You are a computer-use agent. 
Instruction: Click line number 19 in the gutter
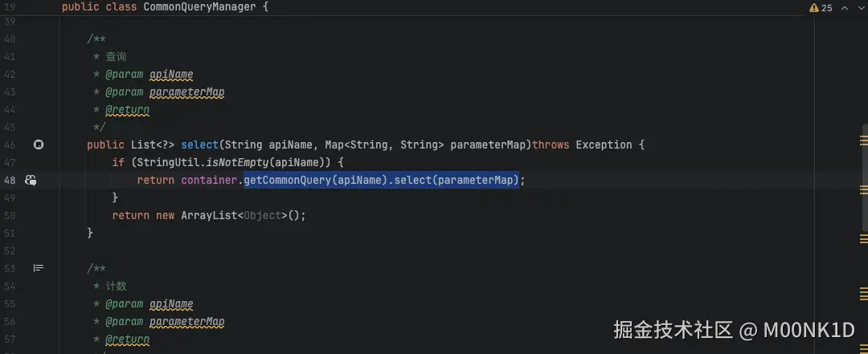(10, 7)
